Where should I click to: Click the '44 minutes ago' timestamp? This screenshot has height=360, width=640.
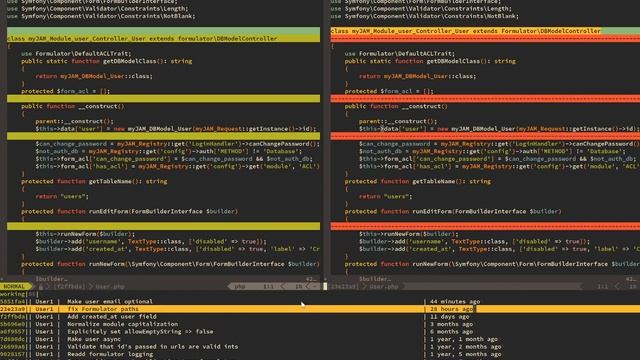[x=455, y=302]
